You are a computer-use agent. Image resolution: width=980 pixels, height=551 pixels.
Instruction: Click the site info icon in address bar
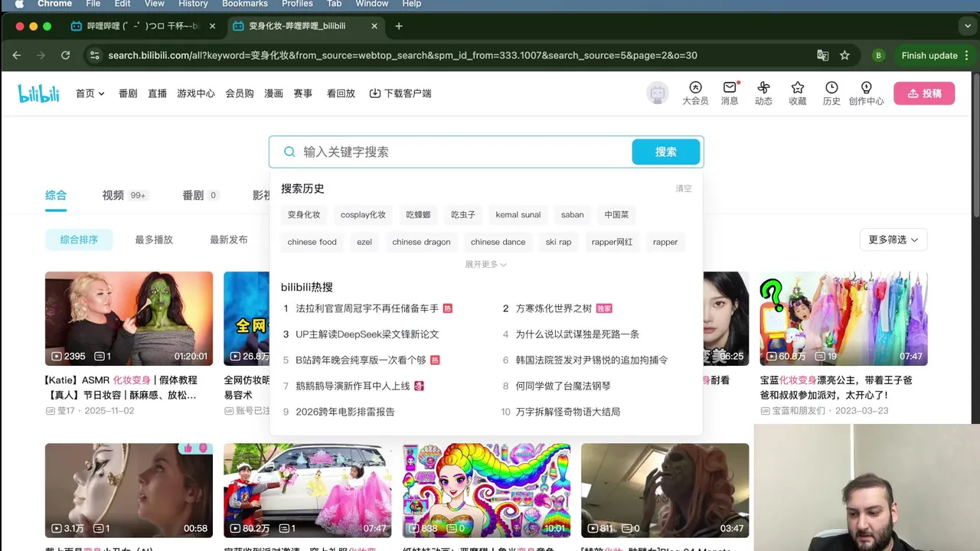point(94,55)
